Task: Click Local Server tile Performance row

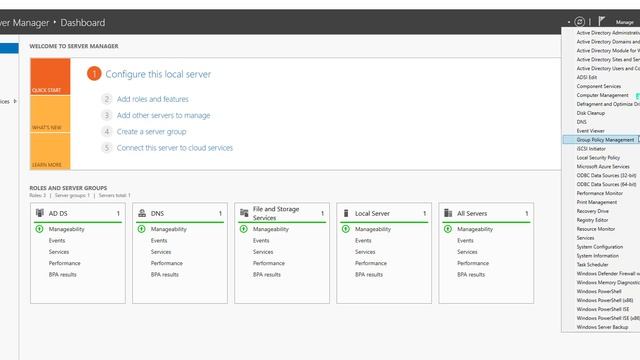Action: tap(371, 263)
